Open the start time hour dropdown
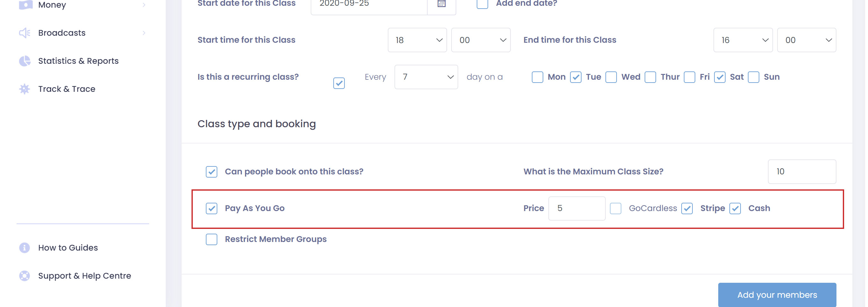Viewport: 868px width, 307px height. click(417, 40)
